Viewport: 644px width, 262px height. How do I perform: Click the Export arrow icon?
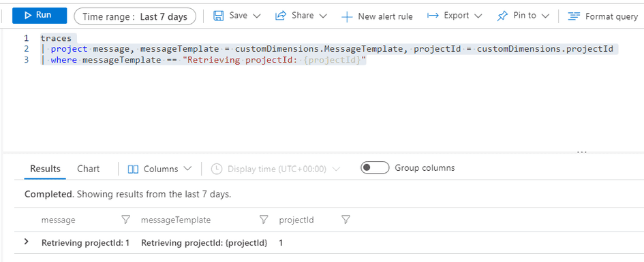[x=433, y=16]
